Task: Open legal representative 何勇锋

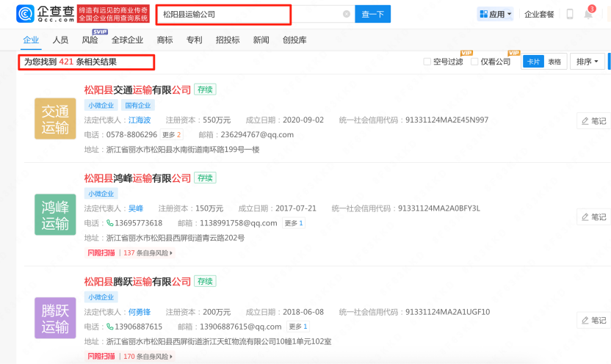Action: click(x=140, y=312)
